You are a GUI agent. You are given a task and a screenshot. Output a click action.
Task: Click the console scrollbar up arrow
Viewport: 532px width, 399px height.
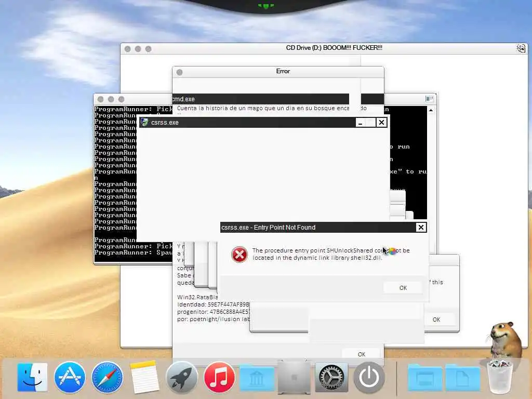pos(431,110)
